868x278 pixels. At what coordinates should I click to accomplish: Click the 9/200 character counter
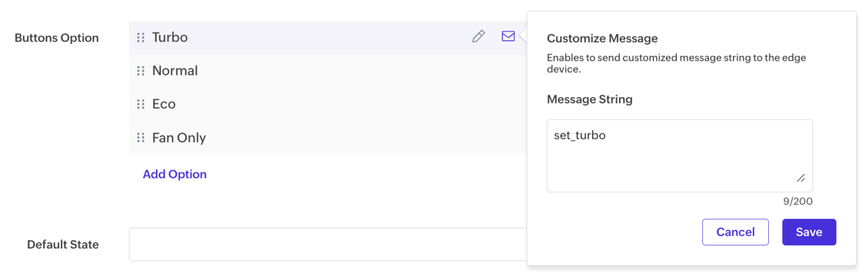pyautogui.click(x=798, y=201)
